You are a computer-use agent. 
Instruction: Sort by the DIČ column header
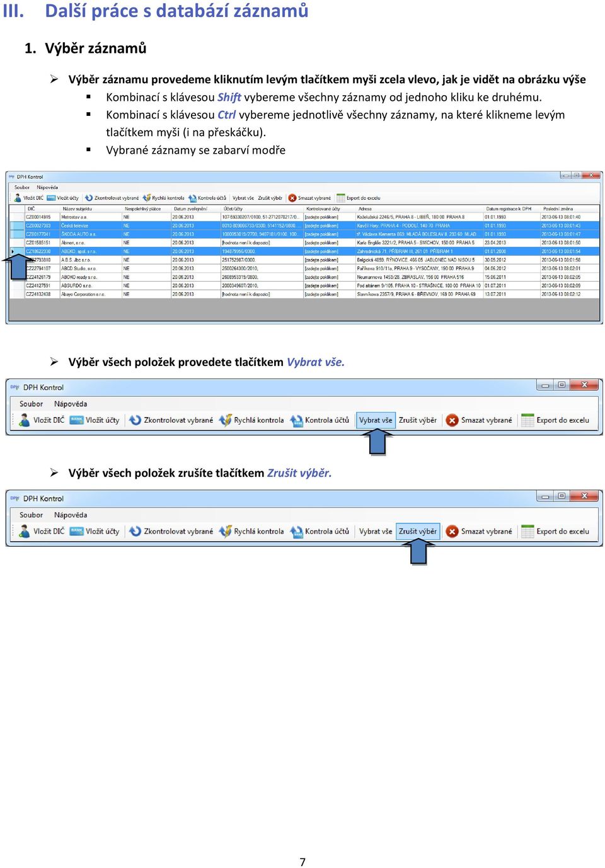(x=42, y=208)
